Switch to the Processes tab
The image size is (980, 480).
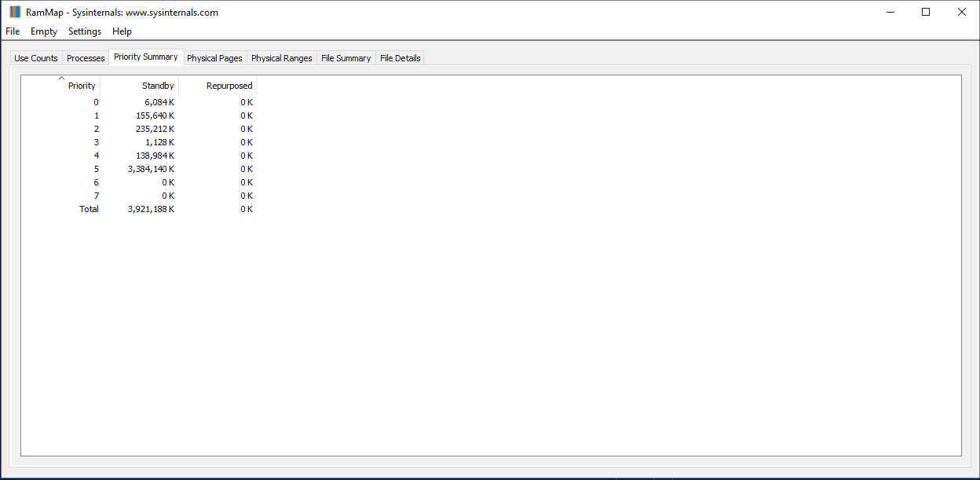(85, 57)
